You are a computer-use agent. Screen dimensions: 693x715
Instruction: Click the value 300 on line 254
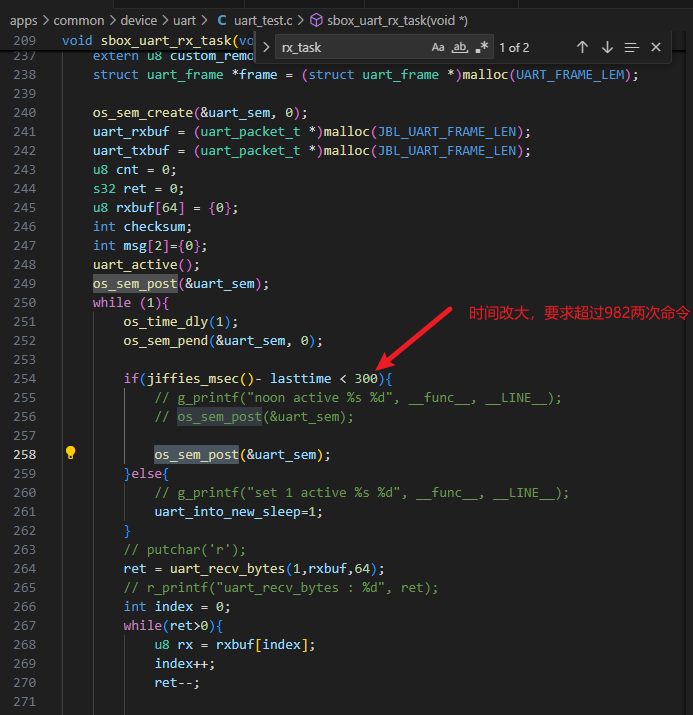coord(366,378)
